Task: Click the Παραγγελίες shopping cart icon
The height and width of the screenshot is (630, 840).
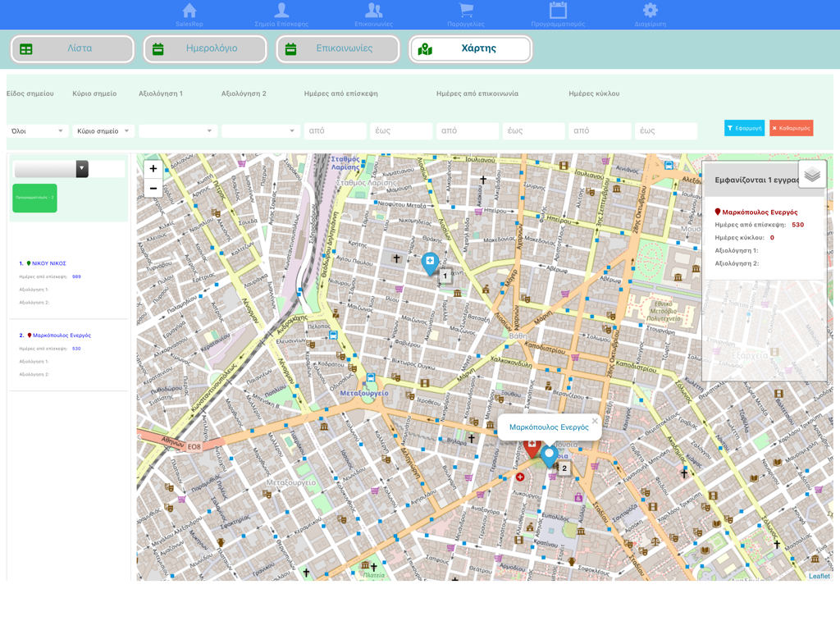Action: 467,11
